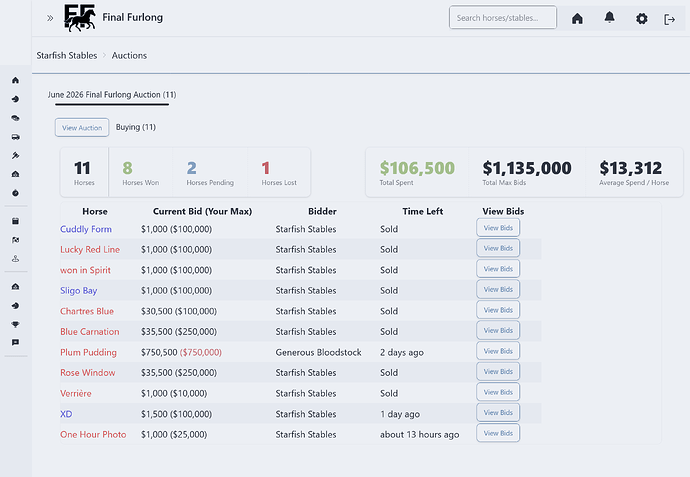
Task: Click the checkered flag races sidebar icon
Action: 15,240
